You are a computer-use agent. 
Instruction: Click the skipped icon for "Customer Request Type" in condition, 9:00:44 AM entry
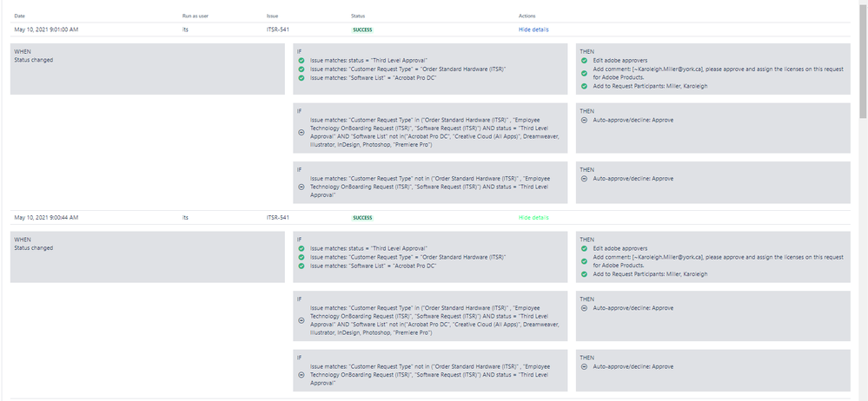pos(301,320)
